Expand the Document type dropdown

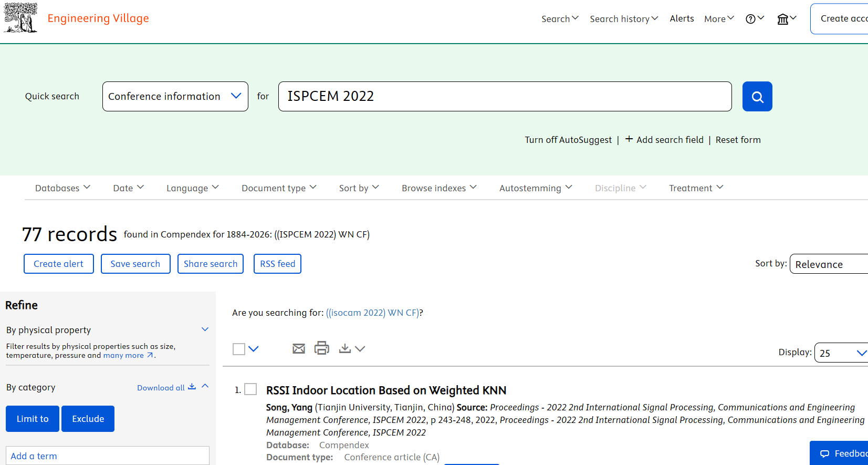point(279,188)
